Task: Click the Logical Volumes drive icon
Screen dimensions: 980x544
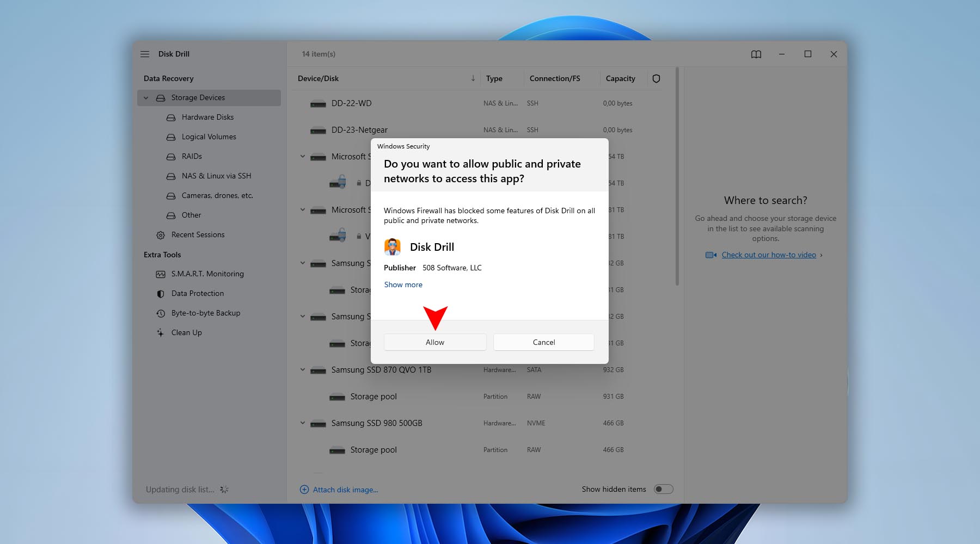Action: coord(171,137)
